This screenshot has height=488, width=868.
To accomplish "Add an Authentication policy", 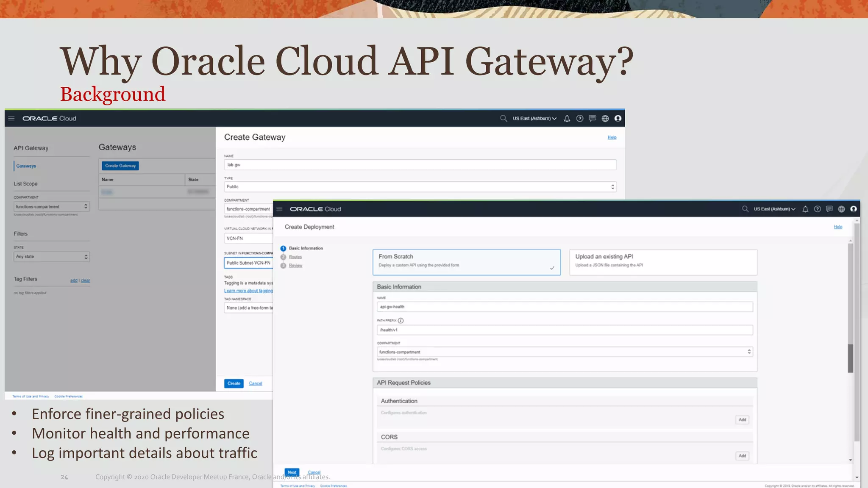I will 743,420.
